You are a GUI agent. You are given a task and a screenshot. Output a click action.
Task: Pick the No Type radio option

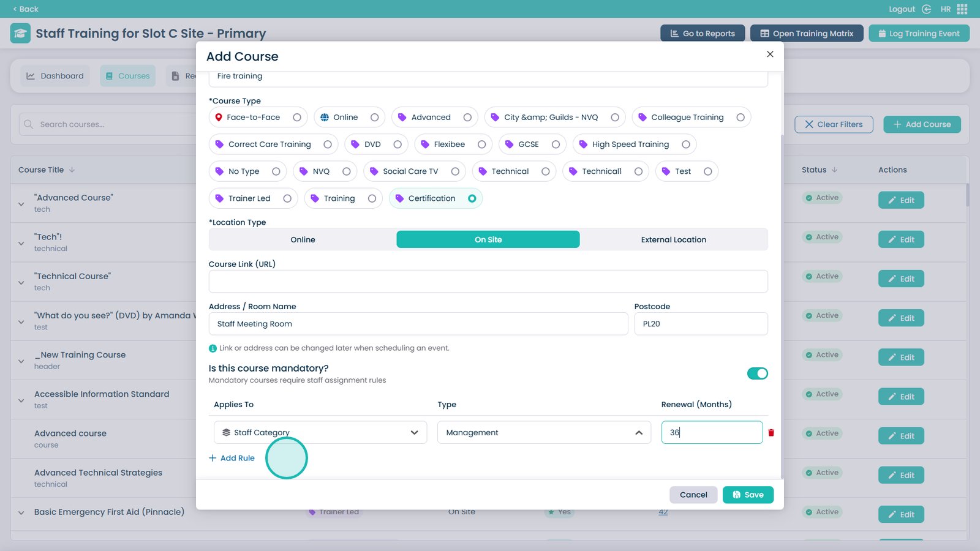coord(276,171)
